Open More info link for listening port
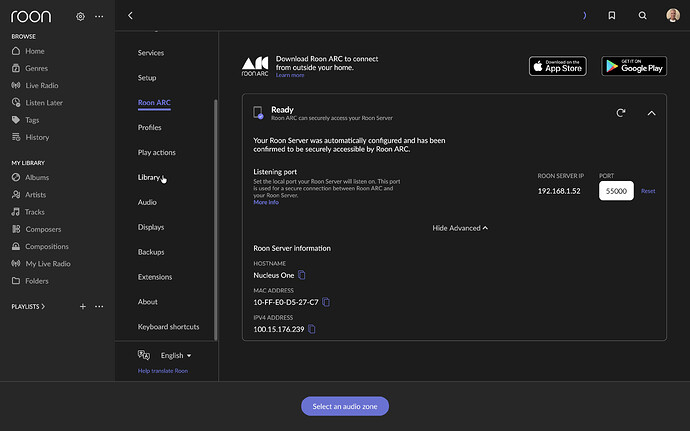 [266, 203]
